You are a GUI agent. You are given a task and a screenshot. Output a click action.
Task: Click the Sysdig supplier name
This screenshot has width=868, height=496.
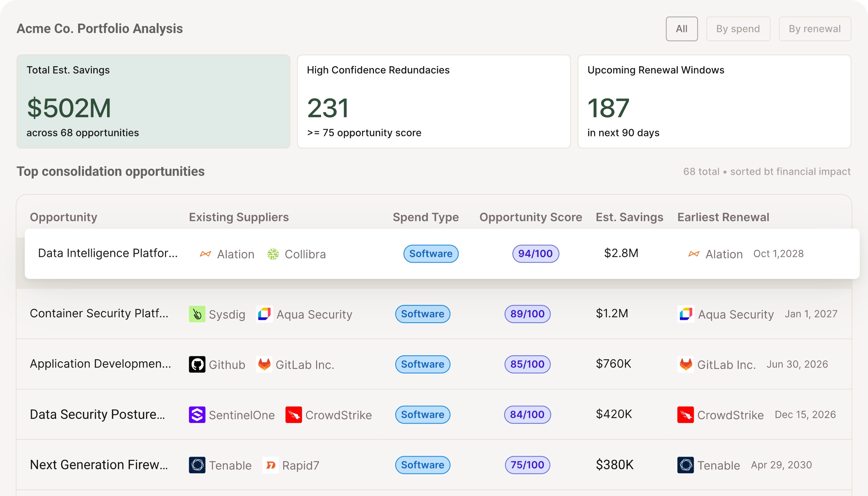coord(227,314)
